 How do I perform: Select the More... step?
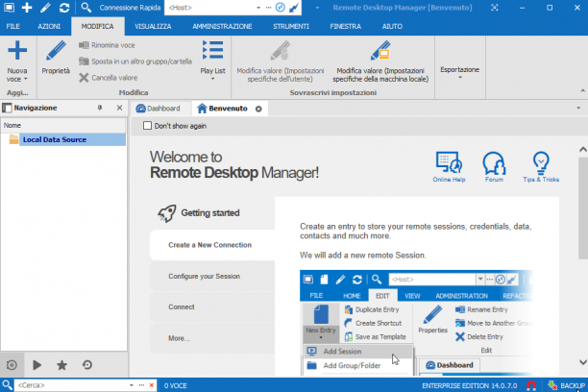212,338
